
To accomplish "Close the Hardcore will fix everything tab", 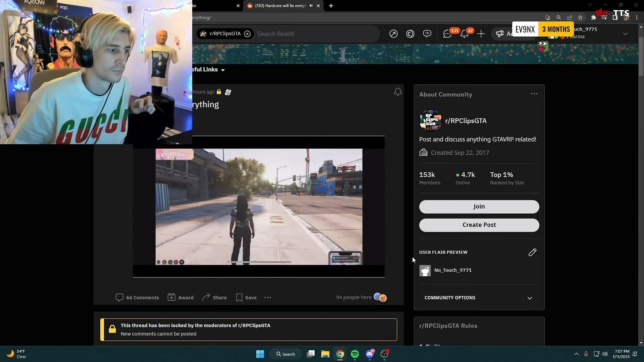I will pos(318,6).
